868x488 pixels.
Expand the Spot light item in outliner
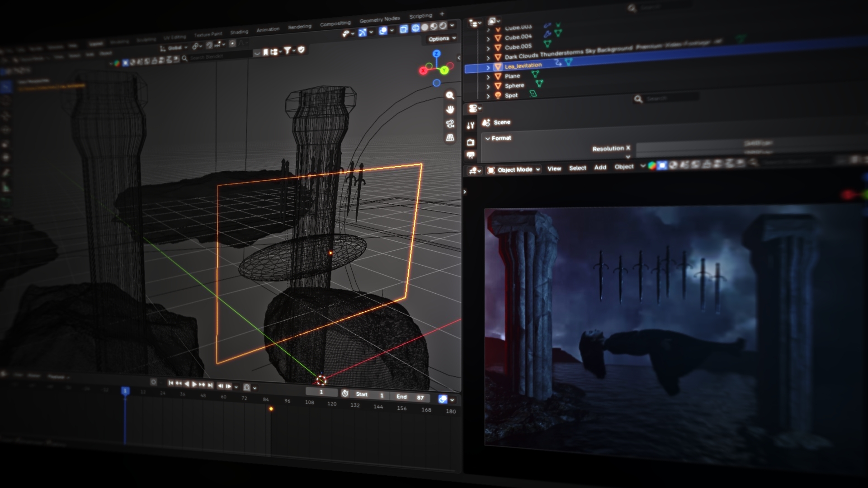click(488, 96)
